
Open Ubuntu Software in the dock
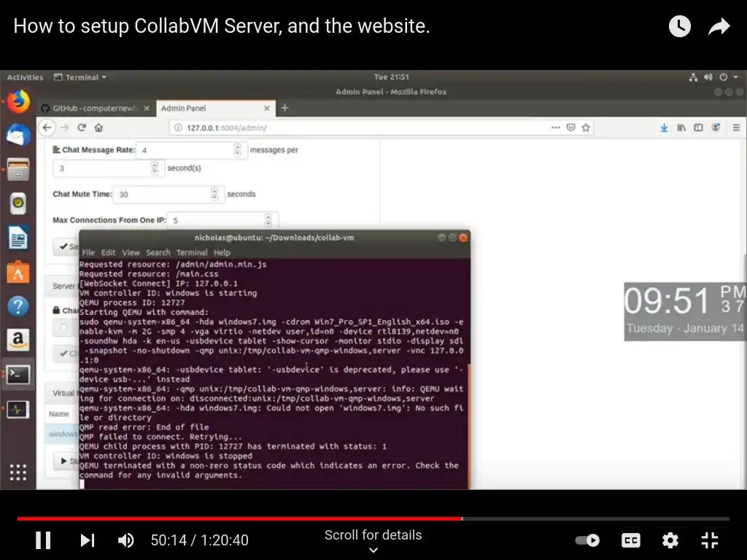click(x=18, y=272)
